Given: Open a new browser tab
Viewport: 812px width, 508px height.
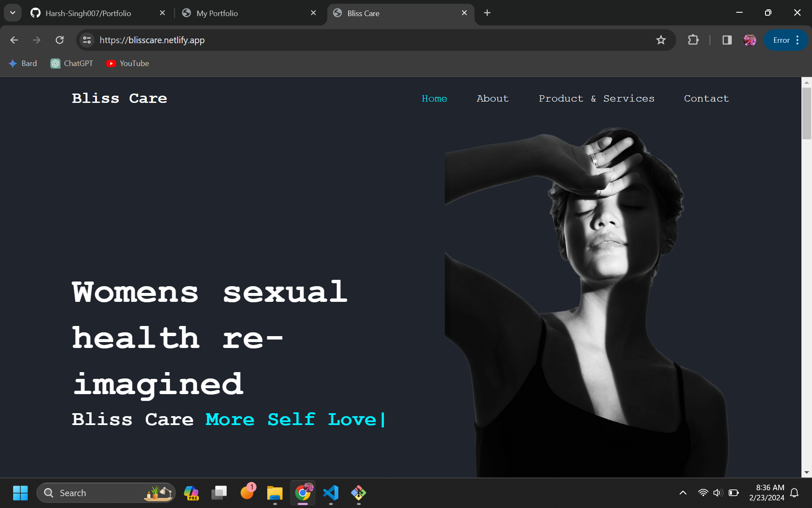Looking at the screenshot, I should (487, 13).
